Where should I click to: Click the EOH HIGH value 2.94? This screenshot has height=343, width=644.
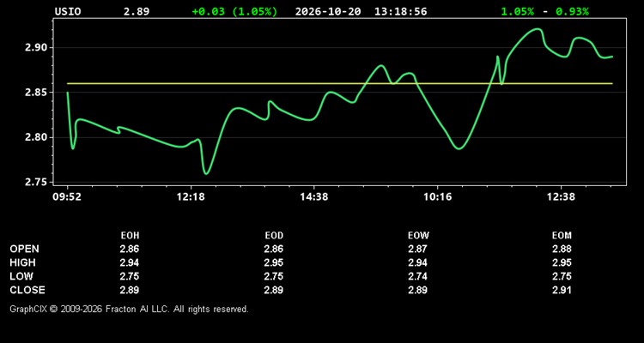point(130,262)
